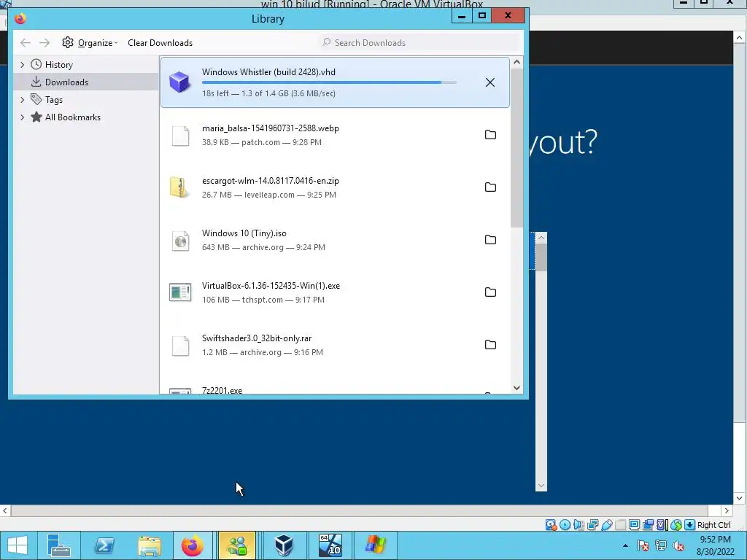
Task: Open folder containing VirtualBox-6.1.36 installer
Action: 490,292
